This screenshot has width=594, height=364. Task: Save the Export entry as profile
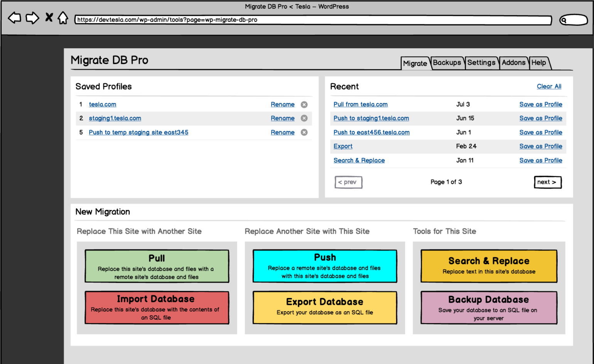coord(541,146)
